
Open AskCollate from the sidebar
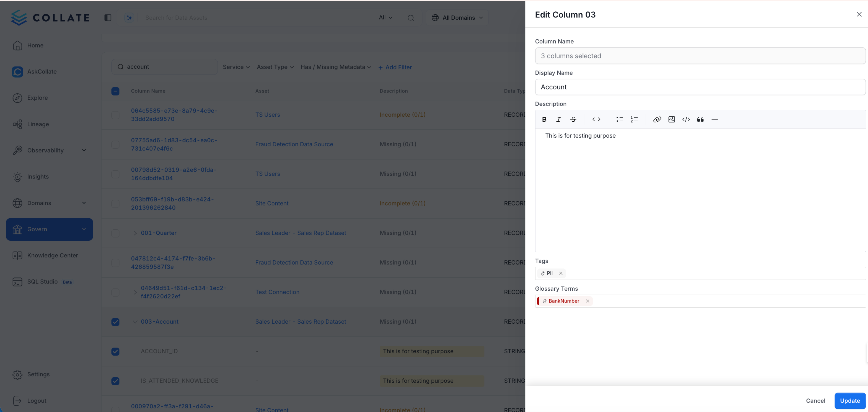click(x=42, y=71)
